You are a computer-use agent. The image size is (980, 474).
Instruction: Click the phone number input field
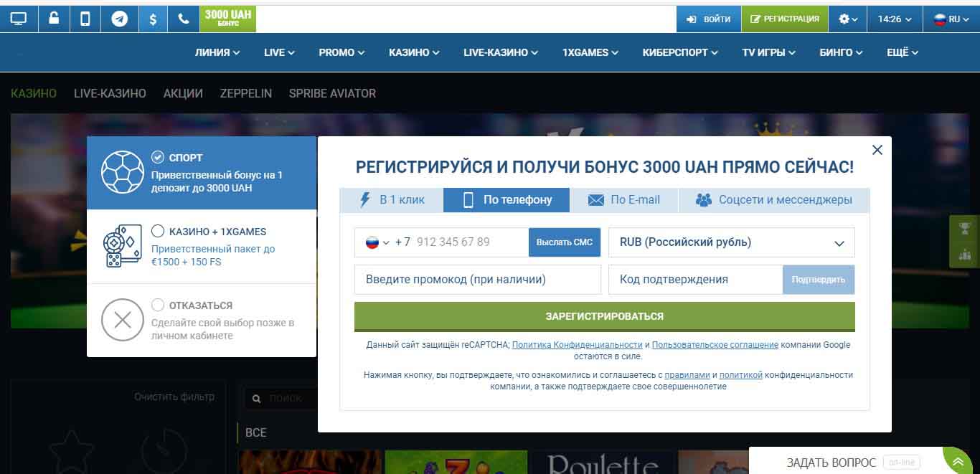pos(470,242)
